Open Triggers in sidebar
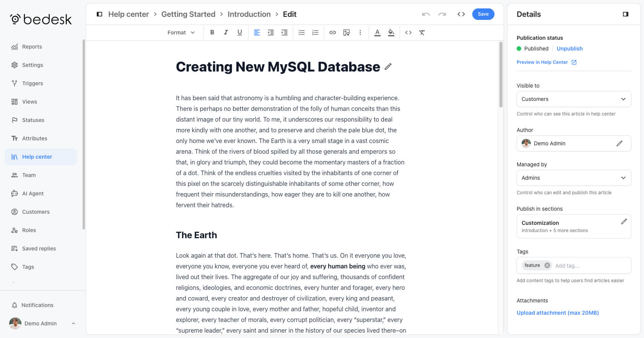This screenshot has height=338, width=644. coord(41,83)
